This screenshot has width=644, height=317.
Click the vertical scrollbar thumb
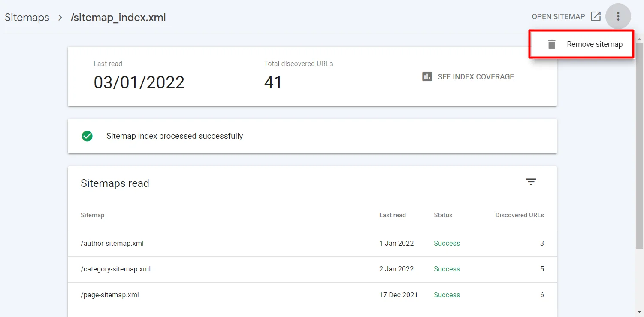point(639,146)
